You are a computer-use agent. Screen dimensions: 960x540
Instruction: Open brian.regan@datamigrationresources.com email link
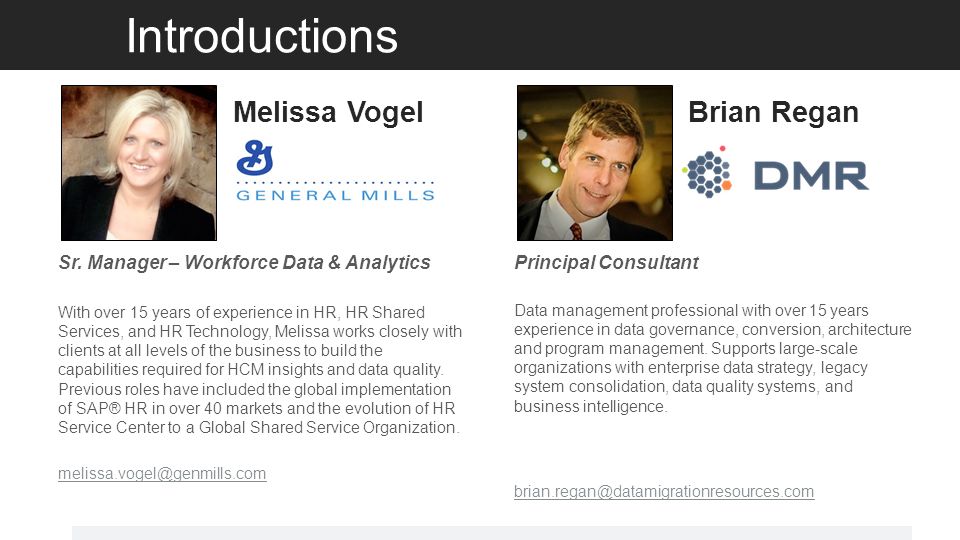pos(664,491)
